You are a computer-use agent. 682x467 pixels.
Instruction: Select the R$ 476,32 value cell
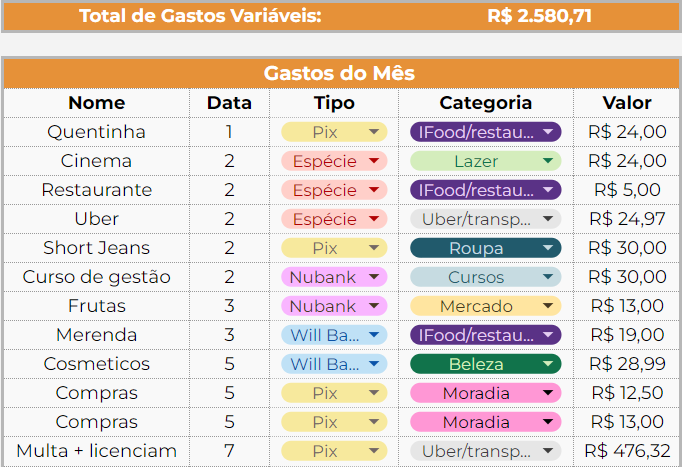[627, 451]
